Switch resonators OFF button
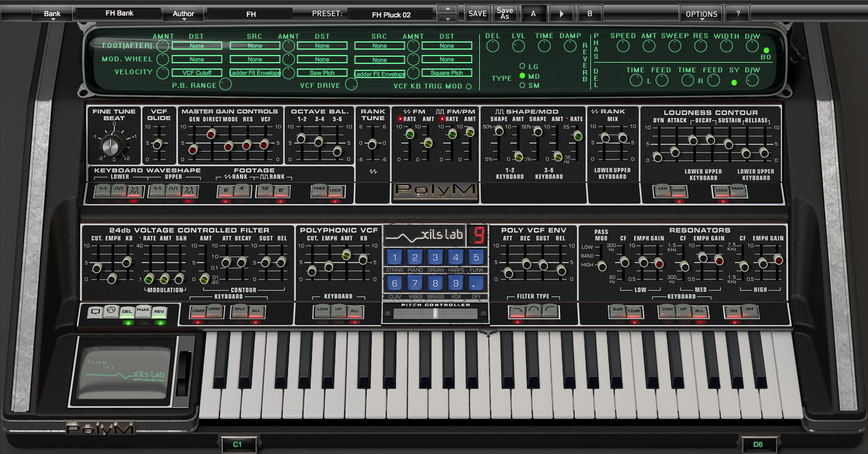Viewport: 868px width, 454px height. (749, 311)
